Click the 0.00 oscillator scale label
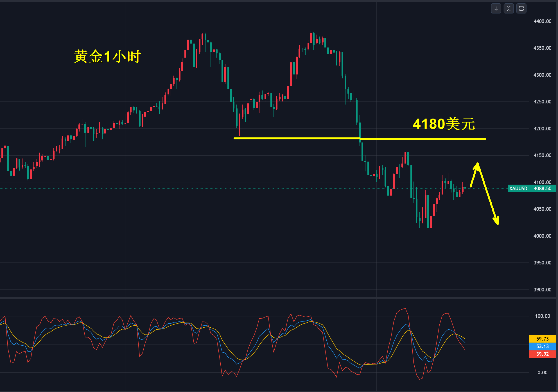The image size is (558, 392). pos(542,373)
